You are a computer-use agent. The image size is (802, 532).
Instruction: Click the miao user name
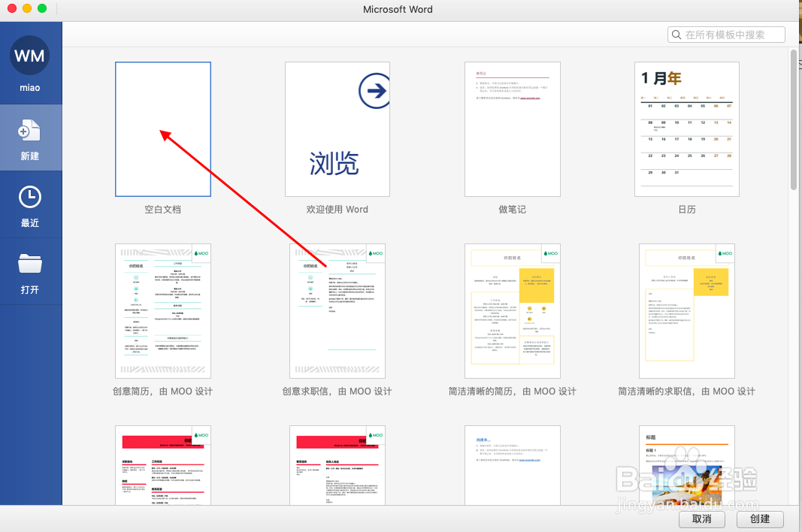pos(29,87)
